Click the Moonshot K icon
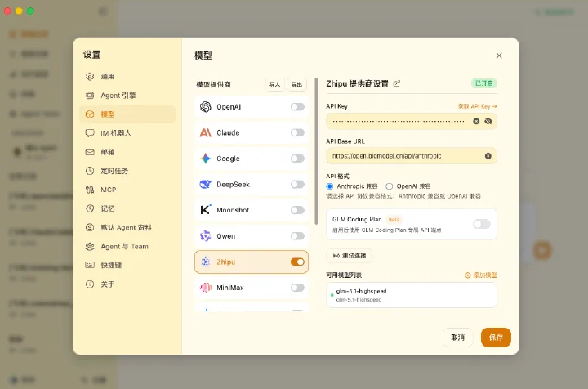This screenshot has width=588, height=389. (205, 210)
